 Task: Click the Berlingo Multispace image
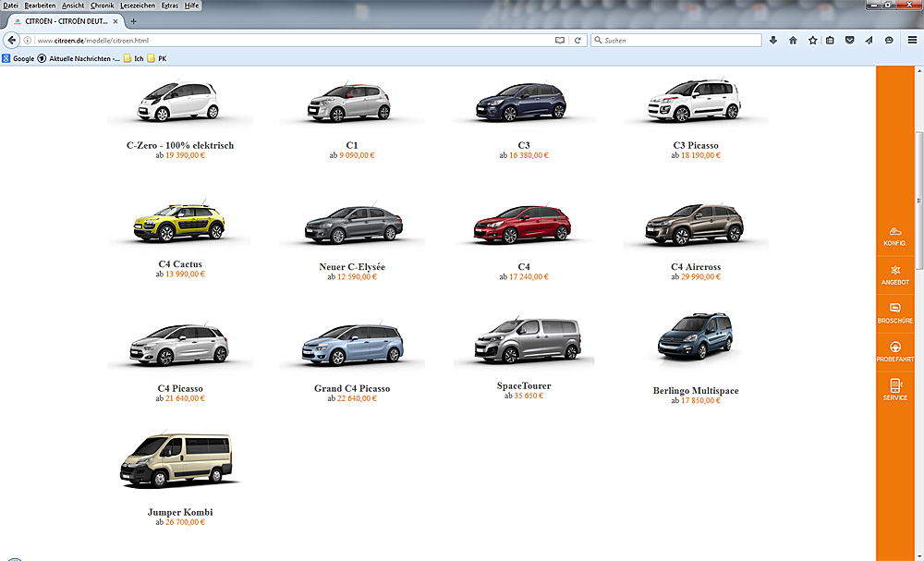point(696,336)
